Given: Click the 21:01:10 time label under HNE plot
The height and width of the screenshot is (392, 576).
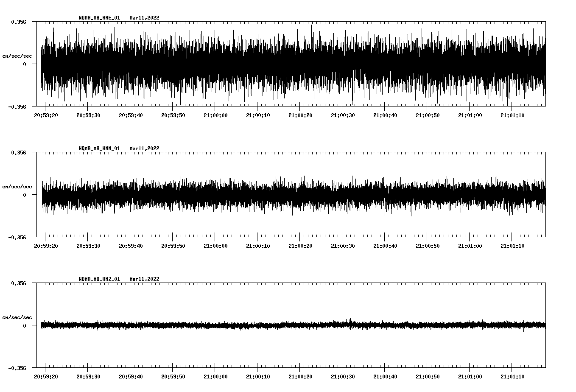Looking at the screenshot, I should tap(512, 115).
